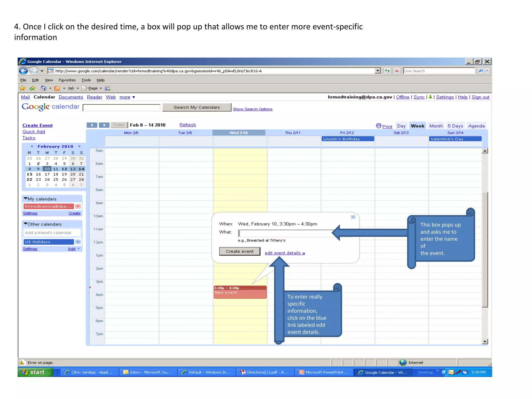This screenshot has height=399, width=532.
Task: Open the address bar URL dropdown
Action: point(377,71)
